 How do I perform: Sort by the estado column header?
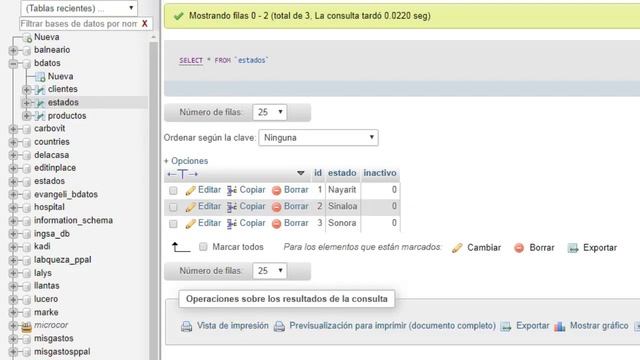tap(342, 173)
